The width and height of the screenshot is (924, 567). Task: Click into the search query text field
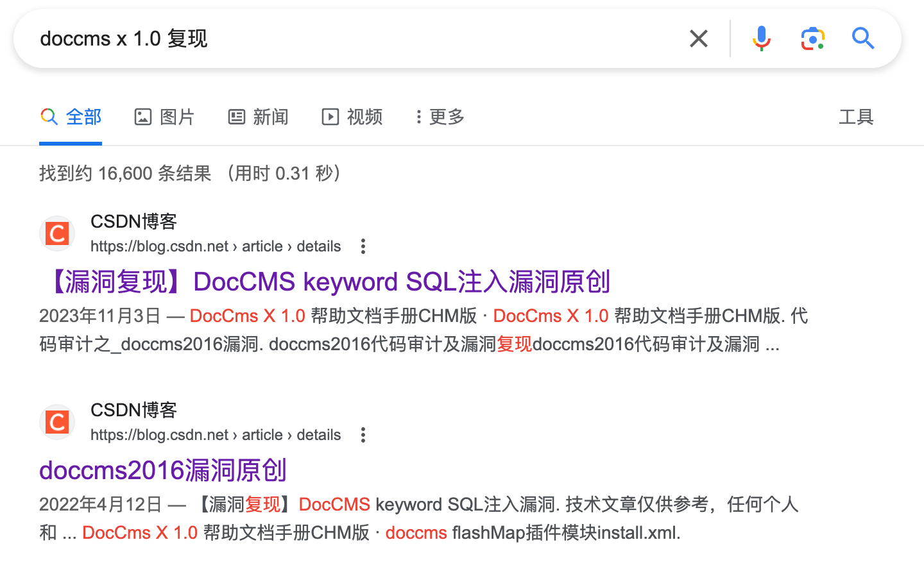pos(353,38)
